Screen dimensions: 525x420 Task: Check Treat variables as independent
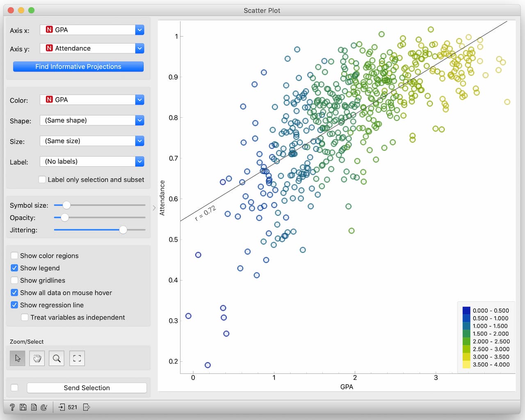click(25, 317)
